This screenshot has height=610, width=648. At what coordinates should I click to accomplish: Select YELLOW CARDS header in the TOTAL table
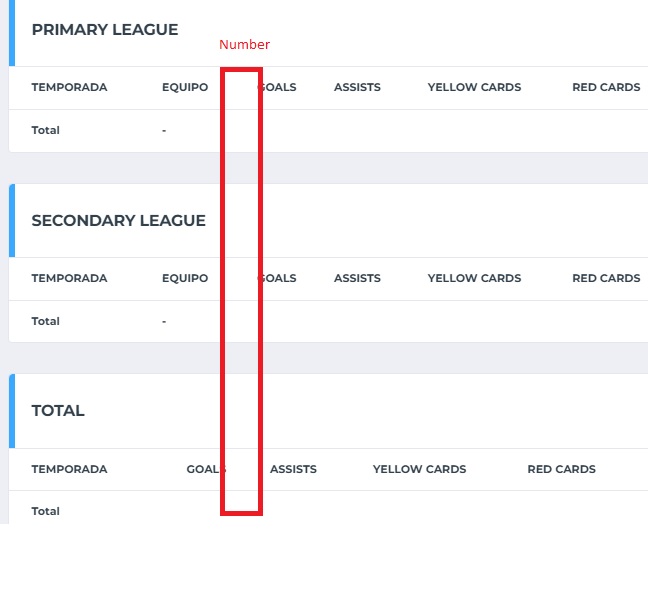click(x=419, y=469)
